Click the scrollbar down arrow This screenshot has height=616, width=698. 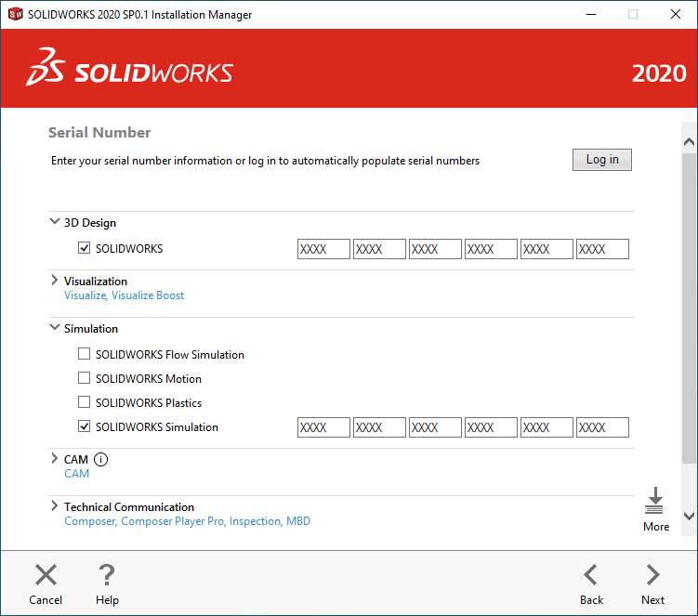689,516
